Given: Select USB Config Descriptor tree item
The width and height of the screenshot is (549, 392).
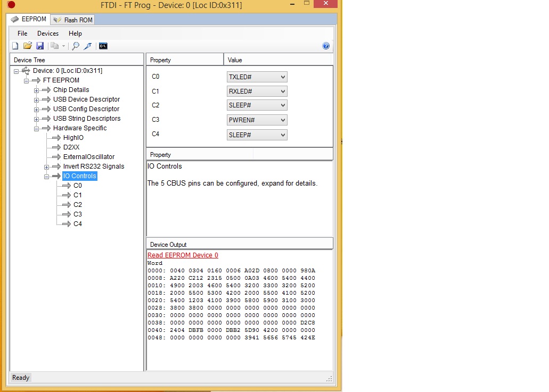Looking at the screenshot, I should (x=86, y=109).
